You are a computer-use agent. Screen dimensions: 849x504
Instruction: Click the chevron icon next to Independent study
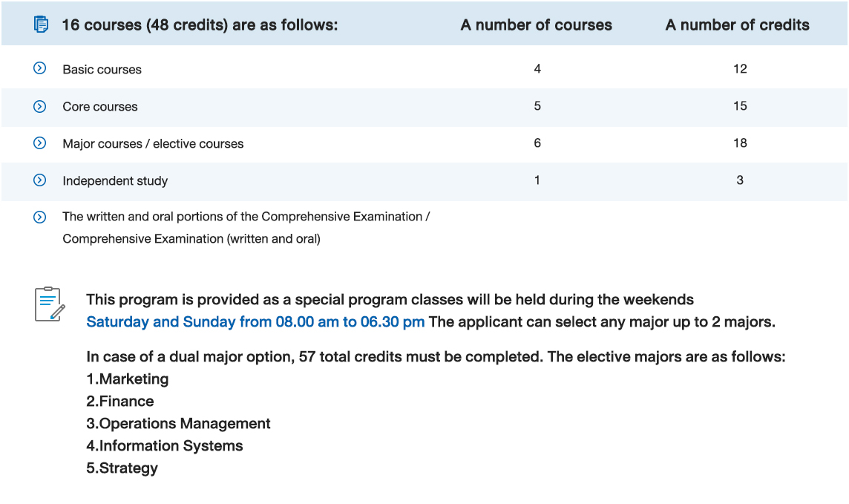40,180
